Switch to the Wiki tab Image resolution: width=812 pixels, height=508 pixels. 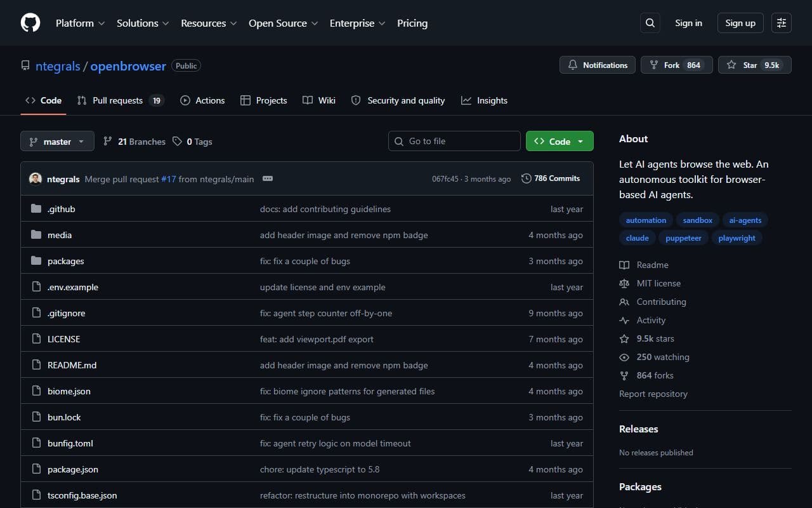point(319,100)
